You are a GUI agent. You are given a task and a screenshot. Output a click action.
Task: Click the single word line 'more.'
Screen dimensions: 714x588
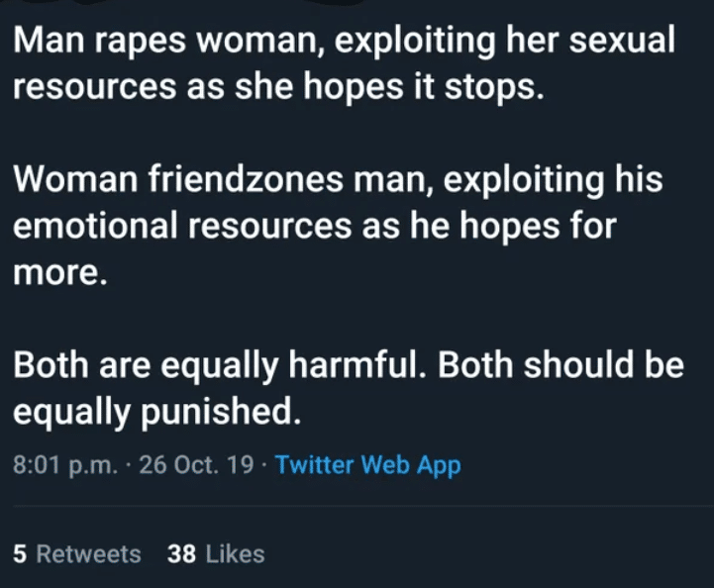click(60, 273)
